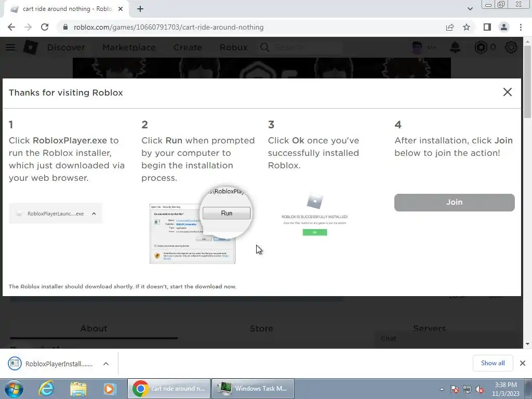
Task: Open the taskbar clock showing 3:38 PM
Action: pyautogui.click(x=506, y=389)
